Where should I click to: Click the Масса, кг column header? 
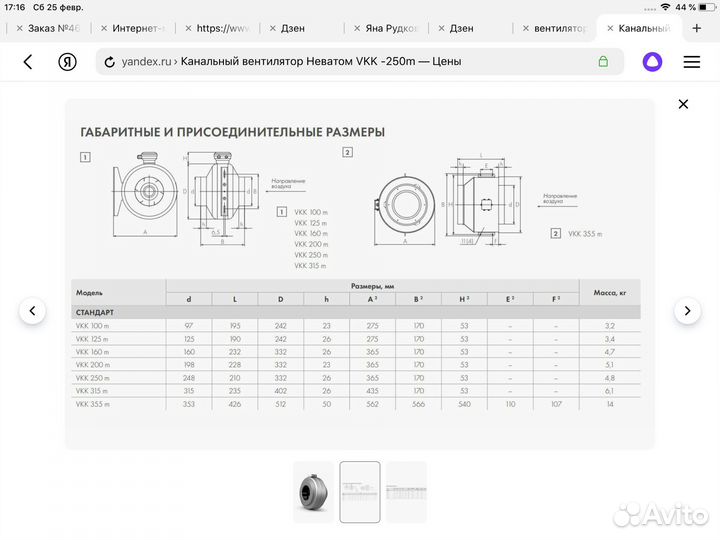(x=610, y=292)
